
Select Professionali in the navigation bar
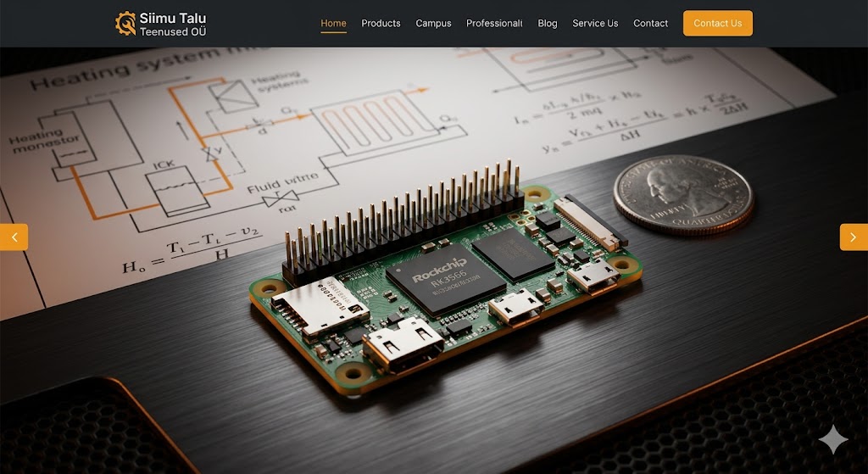(x=494, y=23)
